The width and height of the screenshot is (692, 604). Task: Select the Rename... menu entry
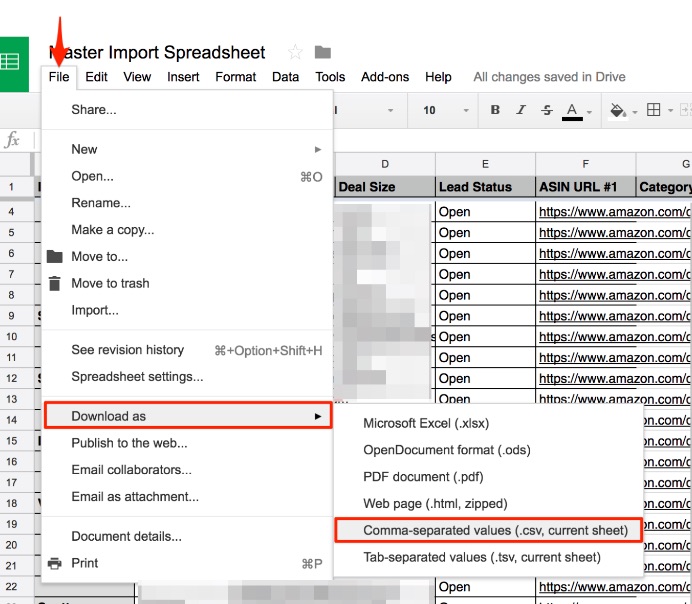(188, 203)
